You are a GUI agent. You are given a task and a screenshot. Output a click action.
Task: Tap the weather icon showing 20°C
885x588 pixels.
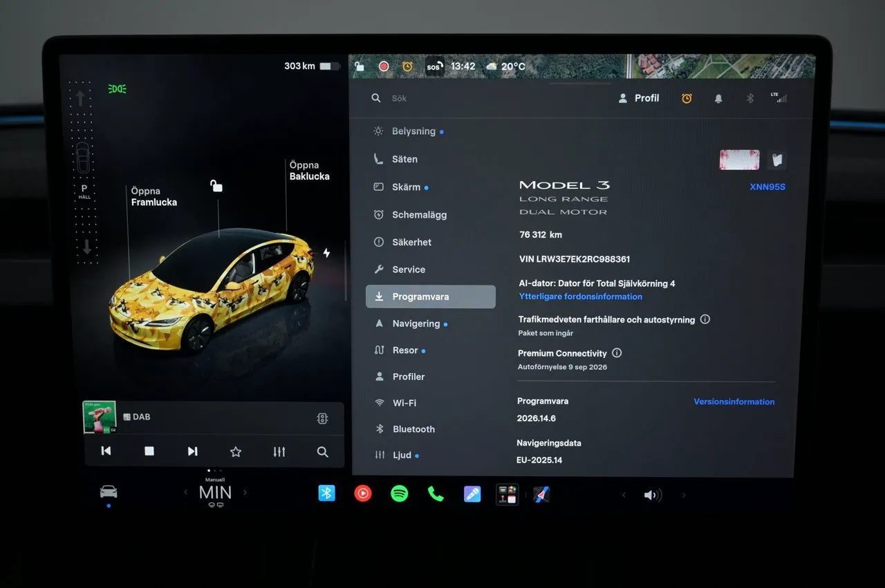[492, 66]
